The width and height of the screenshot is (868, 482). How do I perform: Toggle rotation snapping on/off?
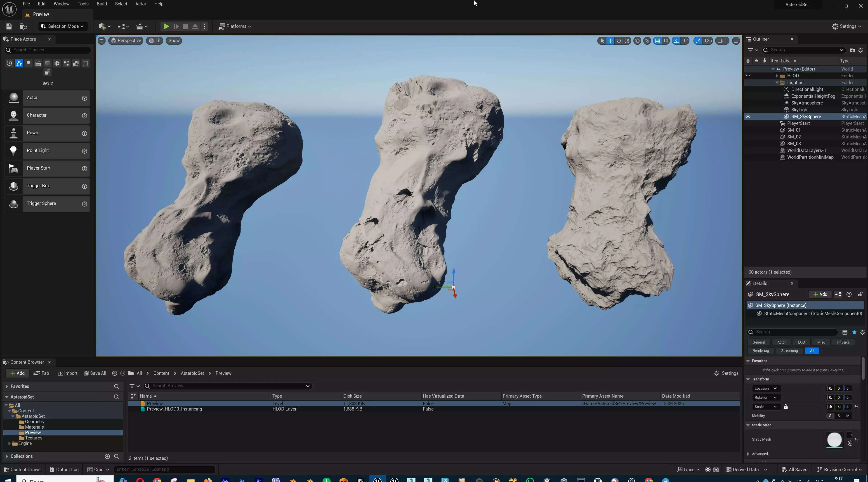point(676,41)
